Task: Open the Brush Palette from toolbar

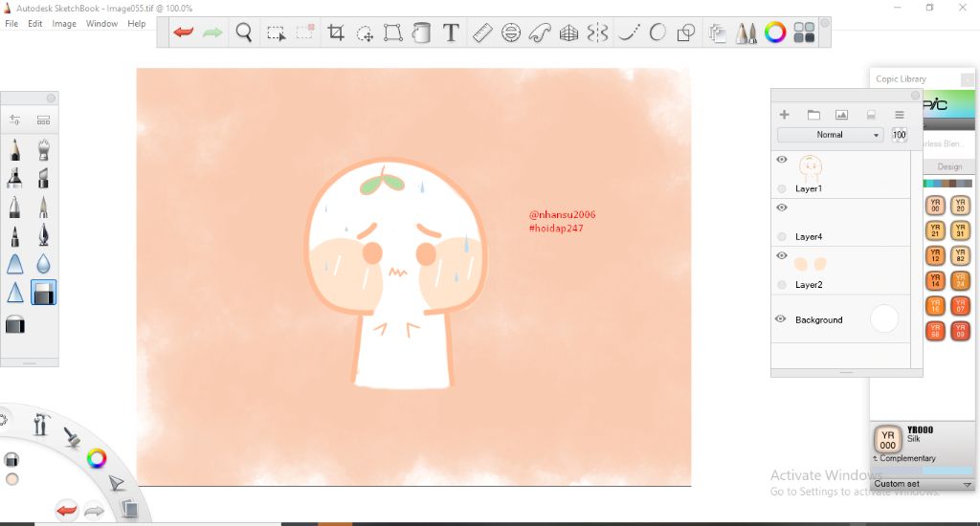Action: 746,33
